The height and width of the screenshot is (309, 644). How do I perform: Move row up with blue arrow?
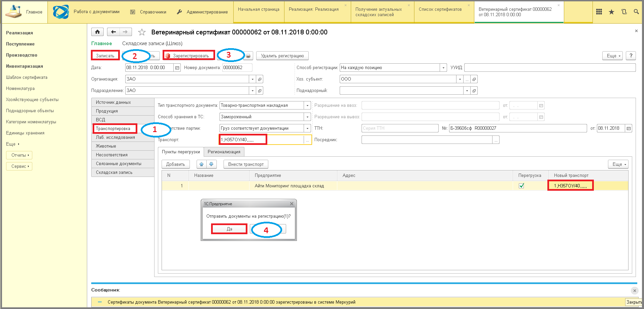[x=202, y=164]
